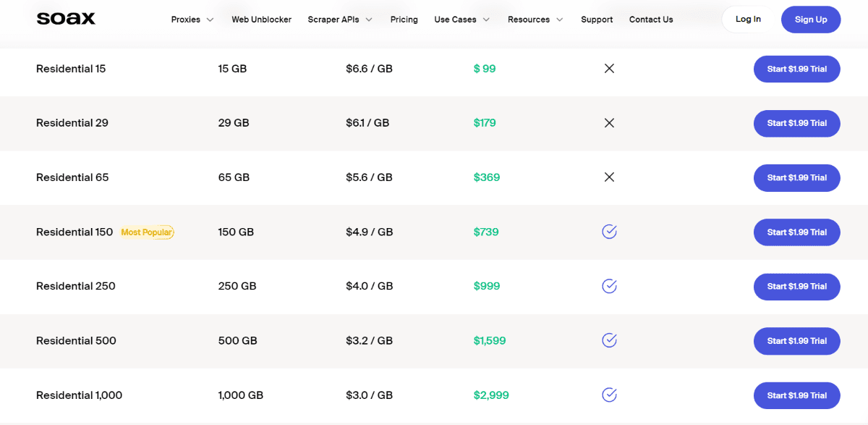Click the checkmark icon in Residential 250 row
The image size is (868, 425).
point(609,286)
